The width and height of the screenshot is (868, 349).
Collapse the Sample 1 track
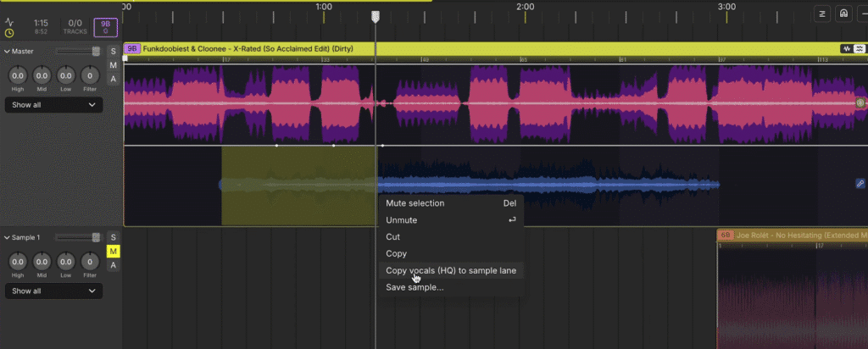[x=7, y=238]
